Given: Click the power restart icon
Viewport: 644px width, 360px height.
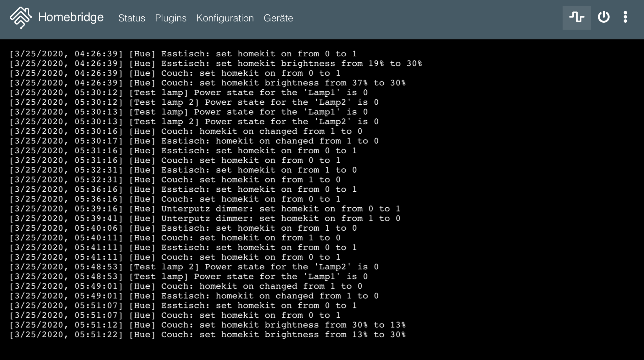Looking at the screenshot, I should click(603, 17).
